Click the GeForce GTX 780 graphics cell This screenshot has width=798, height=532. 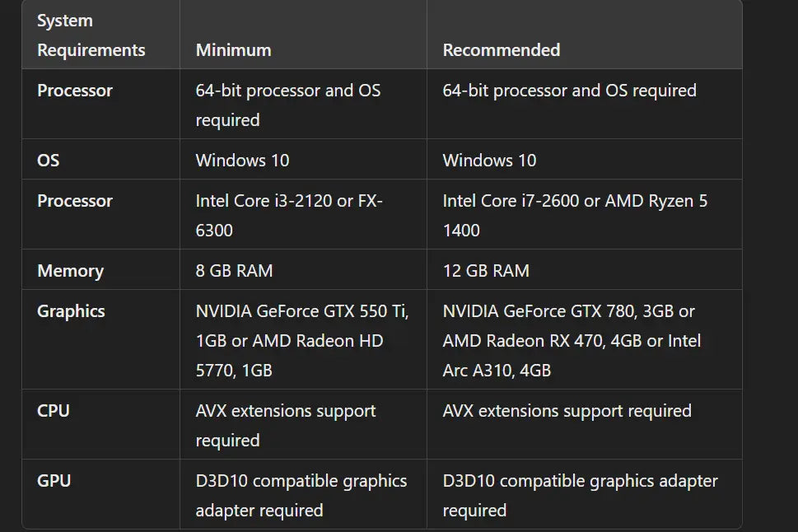[572, 340]
